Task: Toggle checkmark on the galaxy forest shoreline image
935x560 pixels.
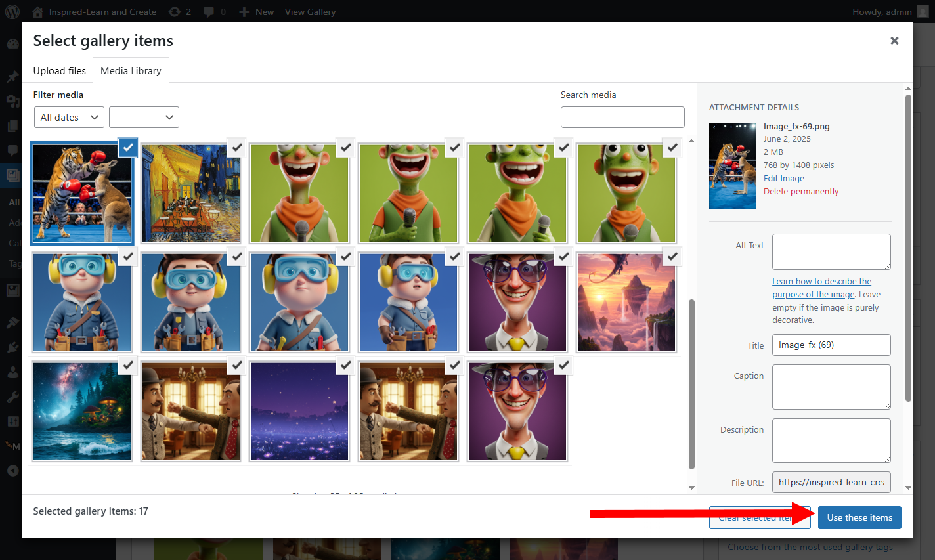Action: click(128, 365)
